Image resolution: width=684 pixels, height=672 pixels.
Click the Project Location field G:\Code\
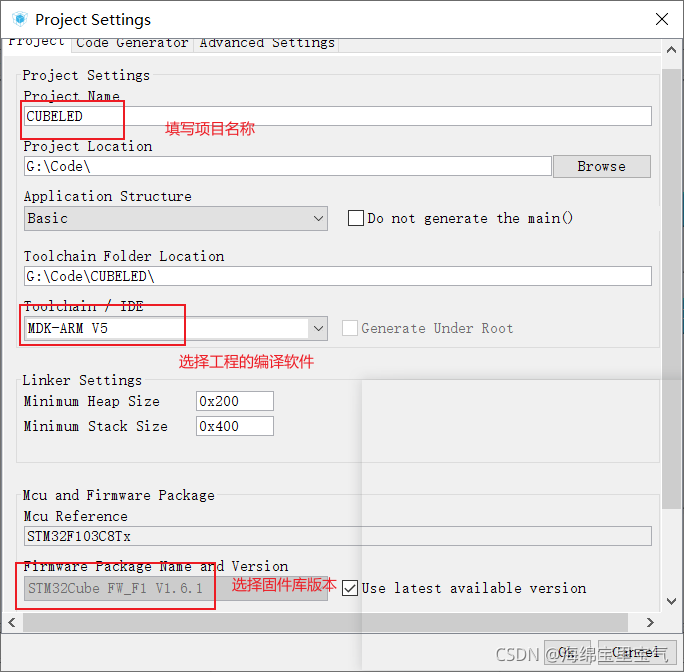287,166
